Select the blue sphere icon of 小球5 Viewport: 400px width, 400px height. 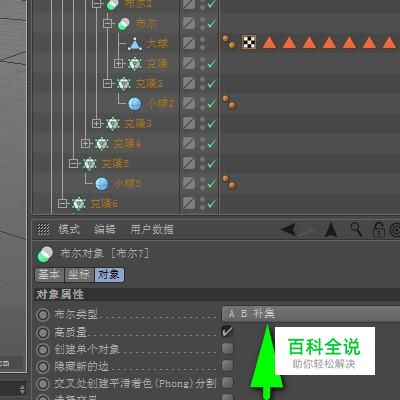102,184
